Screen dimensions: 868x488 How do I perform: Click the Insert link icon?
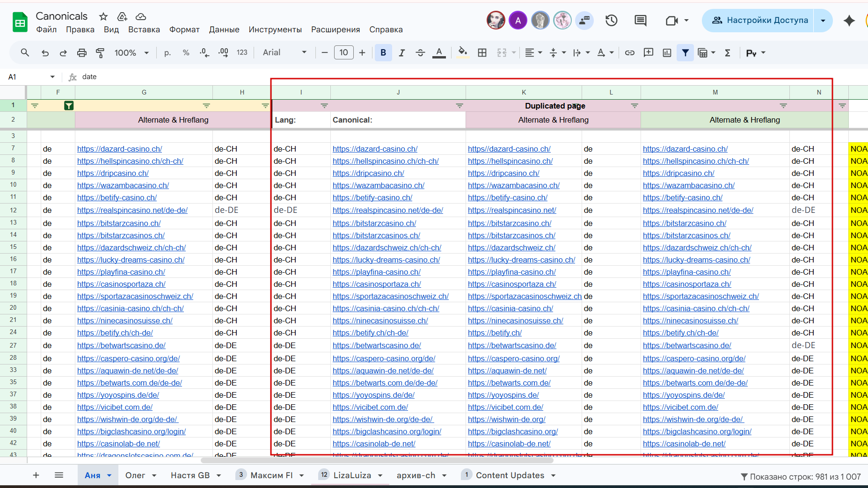pos(630,53)
